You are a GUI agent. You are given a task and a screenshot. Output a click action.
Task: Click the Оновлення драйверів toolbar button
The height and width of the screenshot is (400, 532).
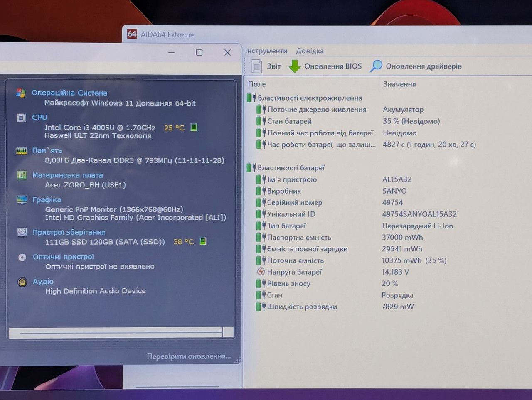(416, 66)
